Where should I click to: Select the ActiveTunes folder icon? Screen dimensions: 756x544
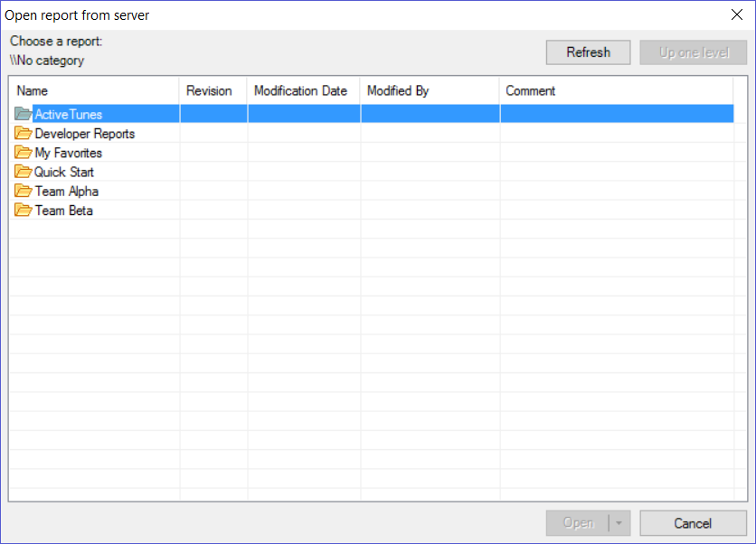click(24, 114)
